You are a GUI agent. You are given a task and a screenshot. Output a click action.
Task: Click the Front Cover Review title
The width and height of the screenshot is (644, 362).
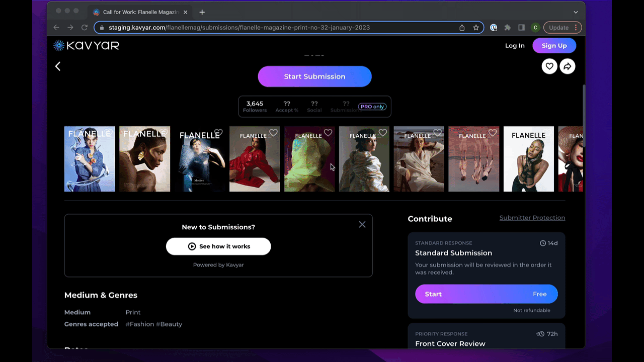[450, 344]
